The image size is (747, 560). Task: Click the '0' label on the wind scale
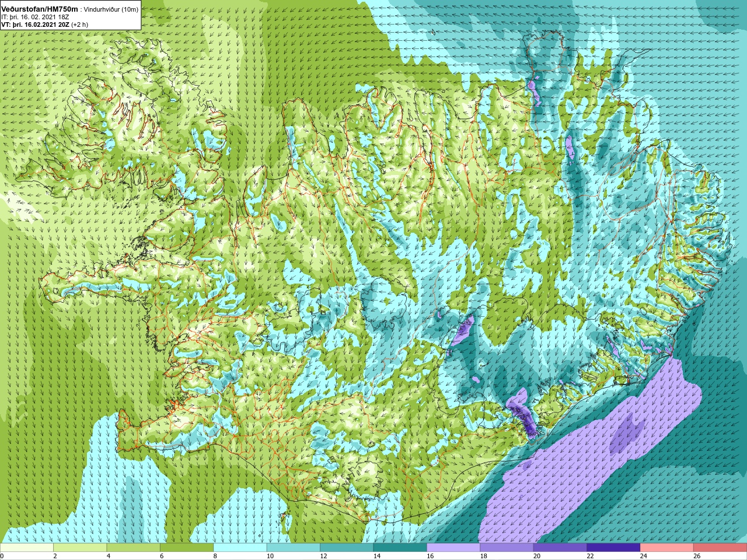pyautogui.click(x=2, y=556)
